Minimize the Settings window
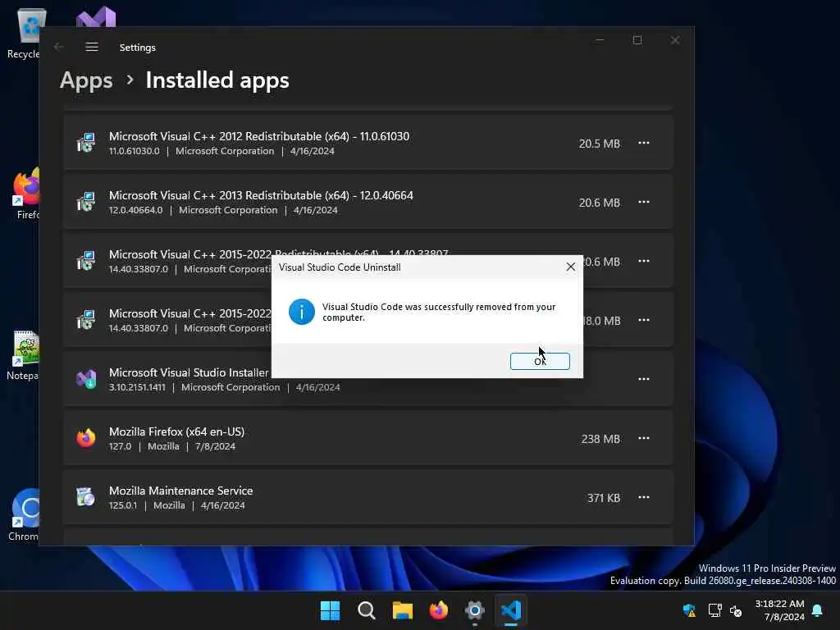The height and width of the screenshot is (630, 840). [600, 40]
